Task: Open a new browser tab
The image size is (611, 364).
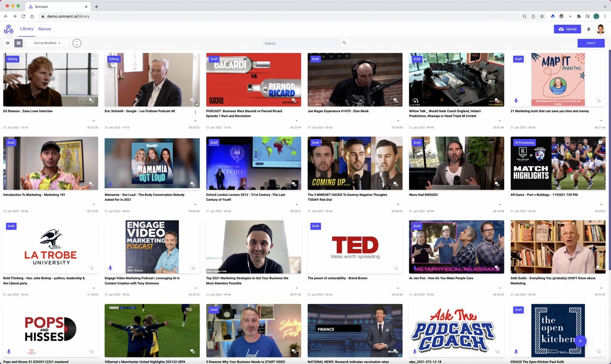Action: point(96,7)
